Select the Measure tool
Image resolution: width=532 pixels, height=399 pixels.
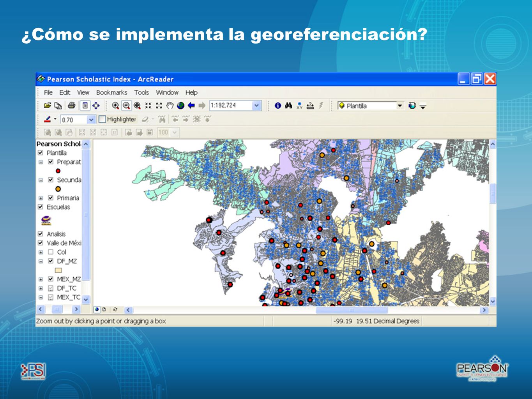pyautogui.click(x=310, y=105)
